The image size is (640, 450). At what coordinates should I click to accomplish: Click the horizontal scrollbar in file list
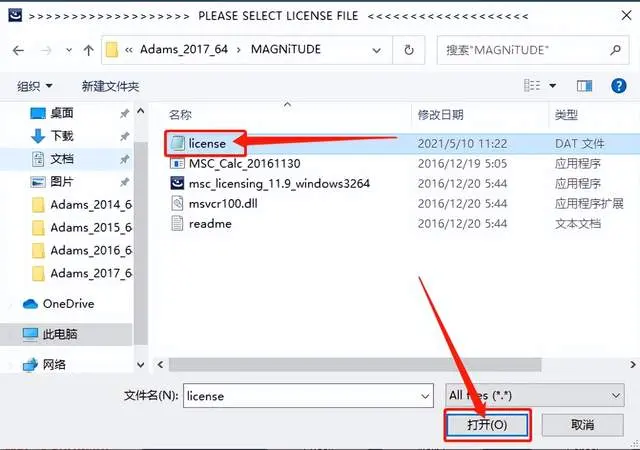pyautogui.click(x=355, y=364)
